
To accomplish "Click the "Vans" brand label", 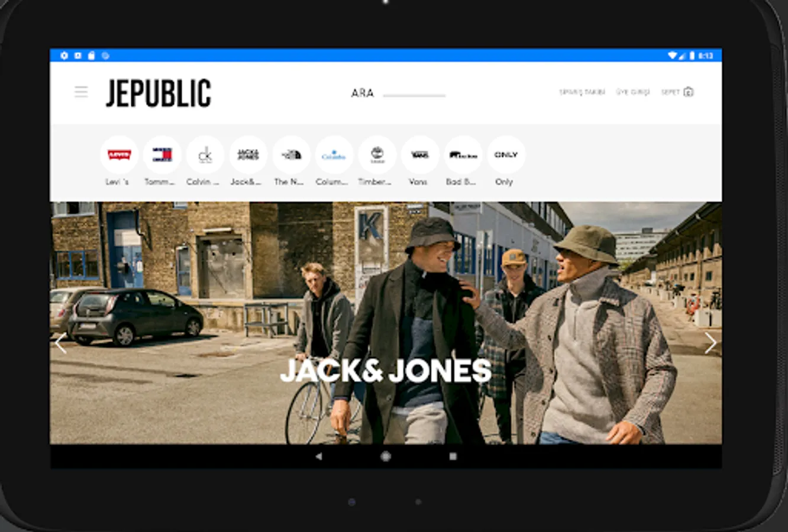I will click(x=418, y=182).
